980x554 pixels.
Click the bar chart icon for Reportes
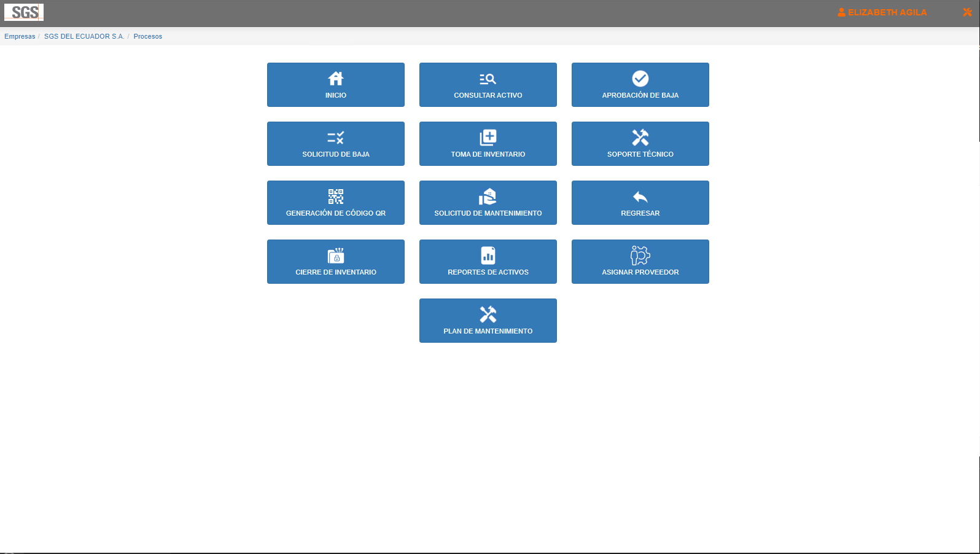coord(488,256)
